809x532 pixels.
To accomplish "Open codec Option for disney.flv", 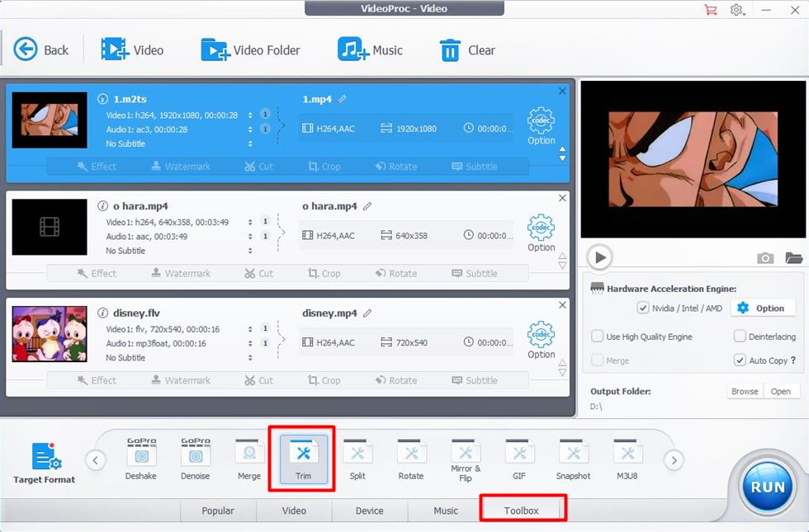I will point(541,340).
